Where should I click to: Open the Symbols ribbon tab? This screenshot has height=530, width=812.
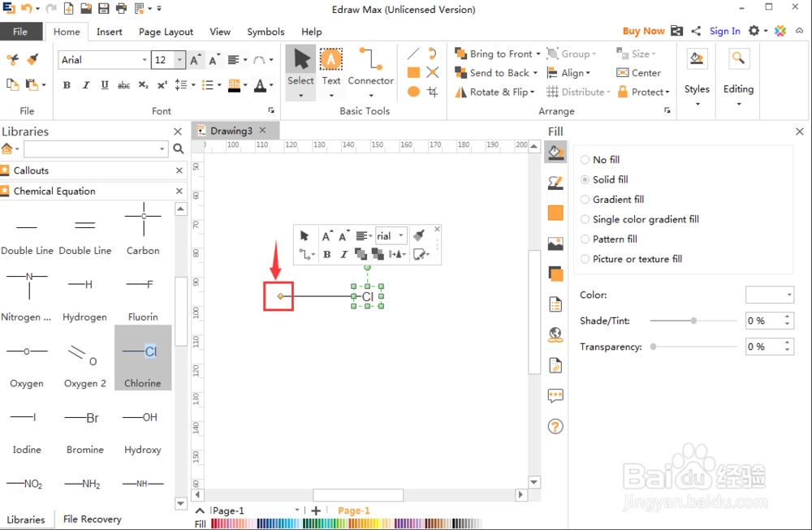point(266,32)
